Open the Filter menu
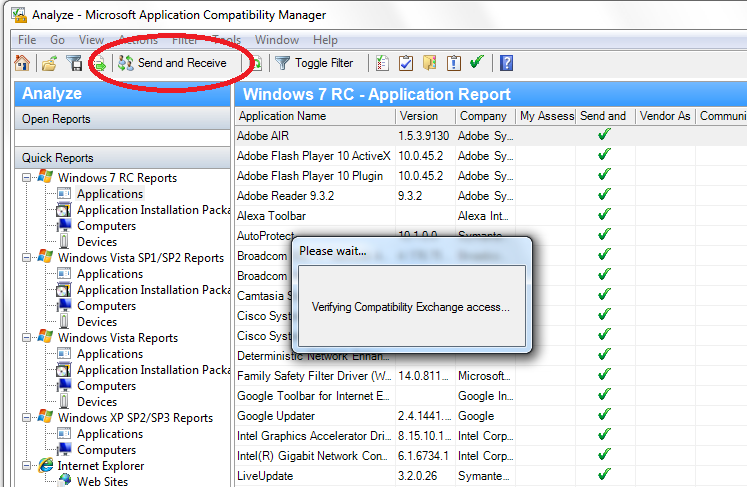747x487 pixels. tap(185, 40)
